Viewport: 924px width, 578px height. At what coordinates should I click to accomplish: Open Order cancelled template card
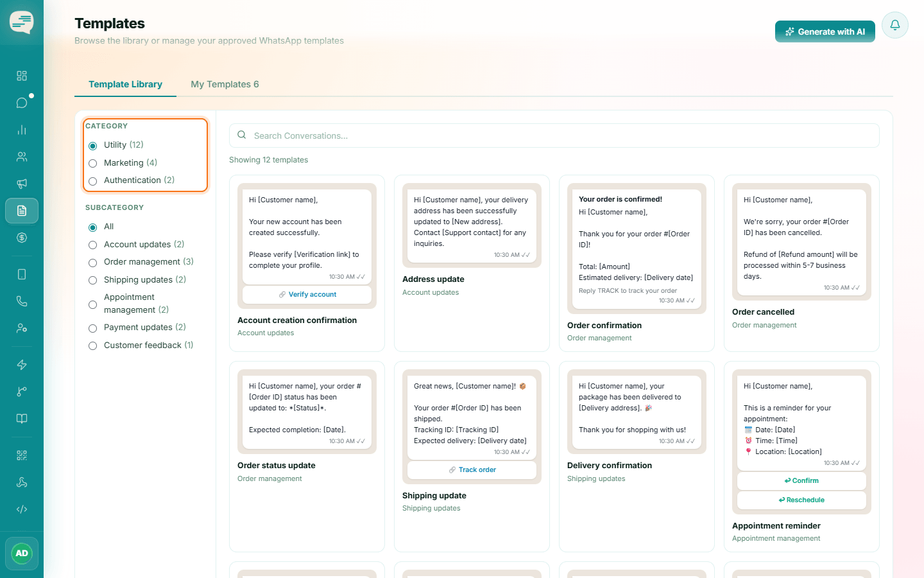[801, 263]
